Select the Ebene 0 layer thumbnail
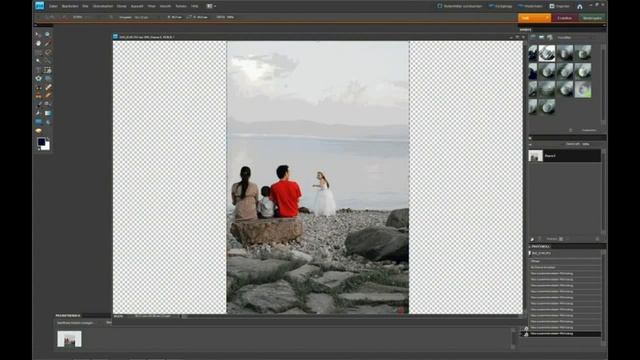The width and height of the screenshot is (640, 360). click(x=536, y=156)
